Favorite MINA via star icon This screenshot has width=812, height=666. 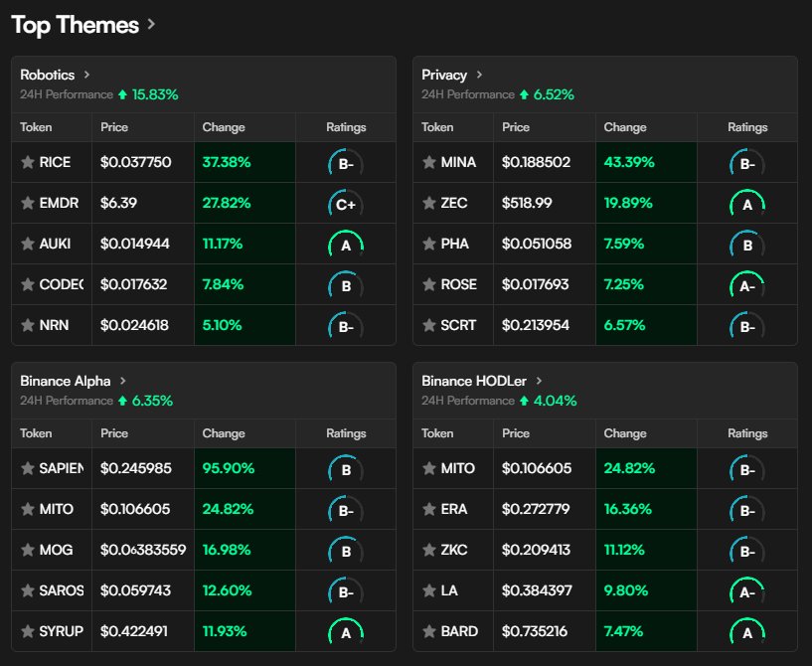pos(429,163)
